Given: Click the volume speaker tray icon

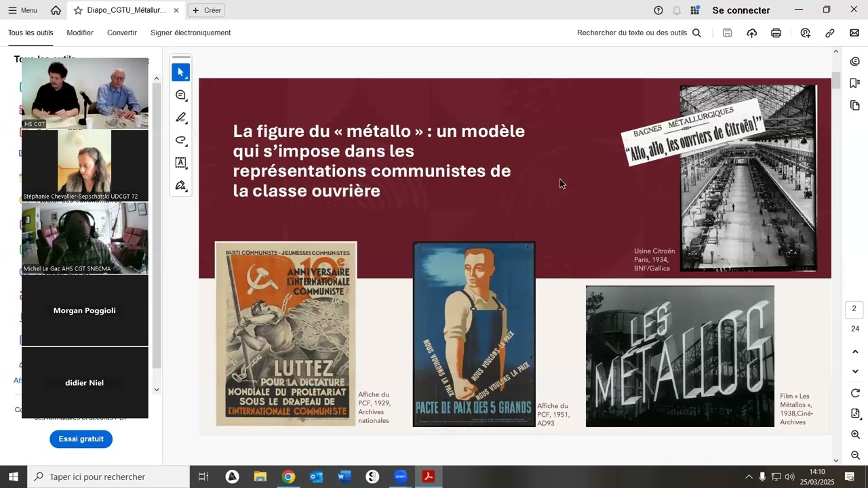Looking at the screenshot, I should [x=790, y=476].
